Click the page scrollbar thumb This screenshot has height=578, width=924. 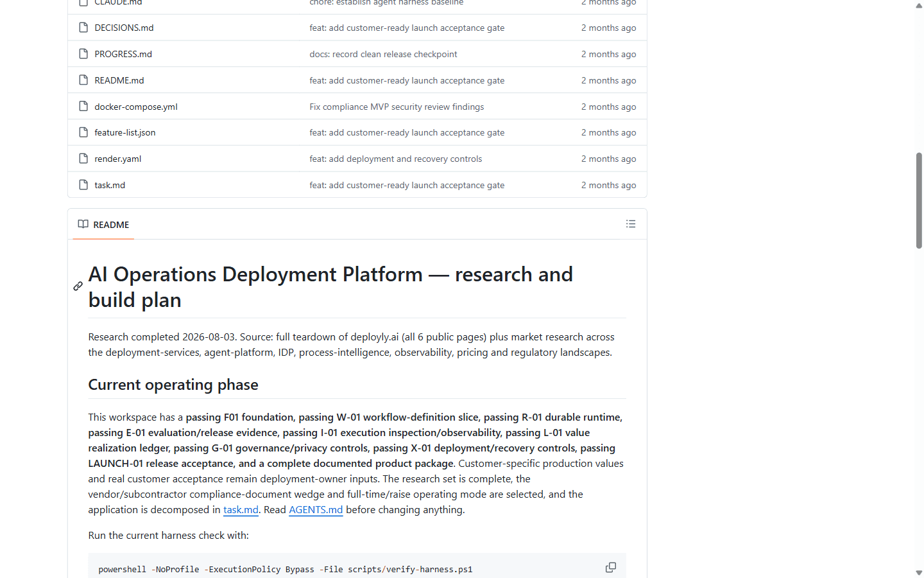click(919, 200)
